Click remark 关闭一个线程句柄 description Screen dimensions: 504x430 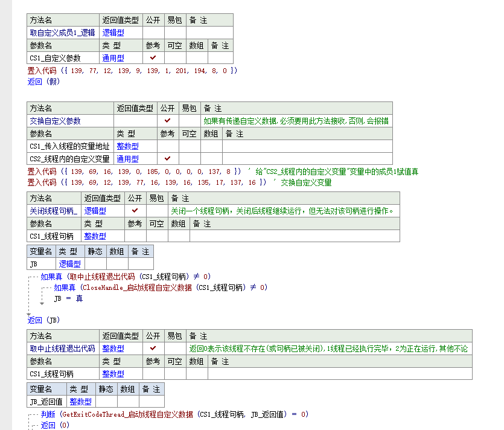[x=282, y=211]
